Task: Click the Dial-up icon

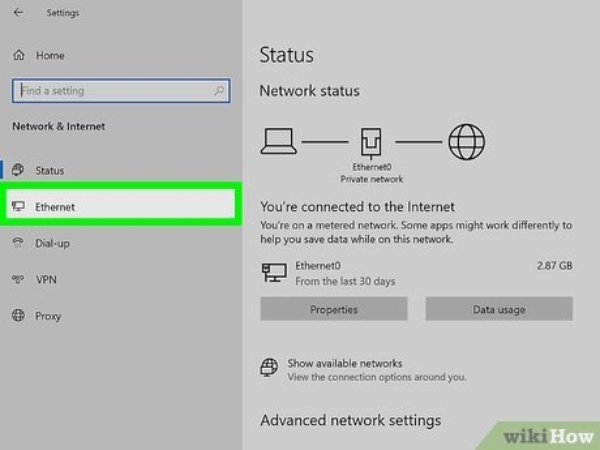Action: [x=18, y=243]
